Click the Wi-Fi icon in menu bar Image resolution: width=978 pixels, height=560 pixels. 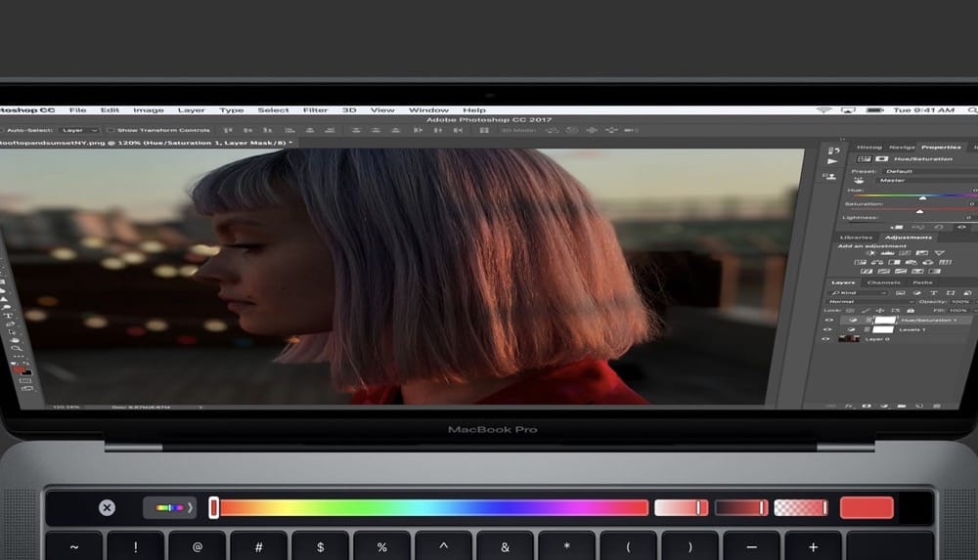(x=823, y=110)
